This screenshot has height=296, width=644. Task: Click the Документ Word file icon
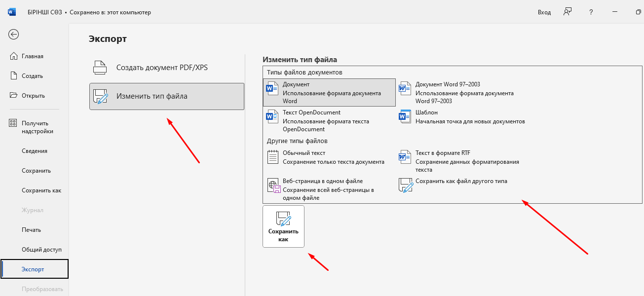[x=273, y=88]
